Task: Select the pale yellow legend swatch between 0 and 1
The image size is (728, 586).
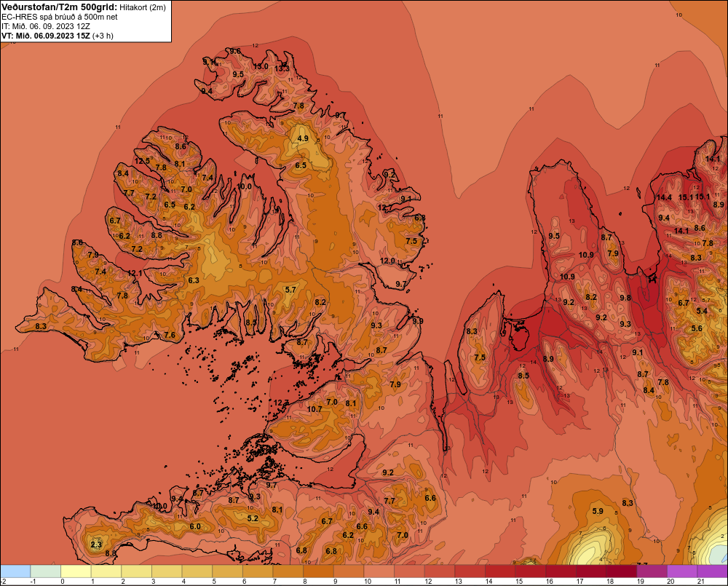Action: coord(76,571)
